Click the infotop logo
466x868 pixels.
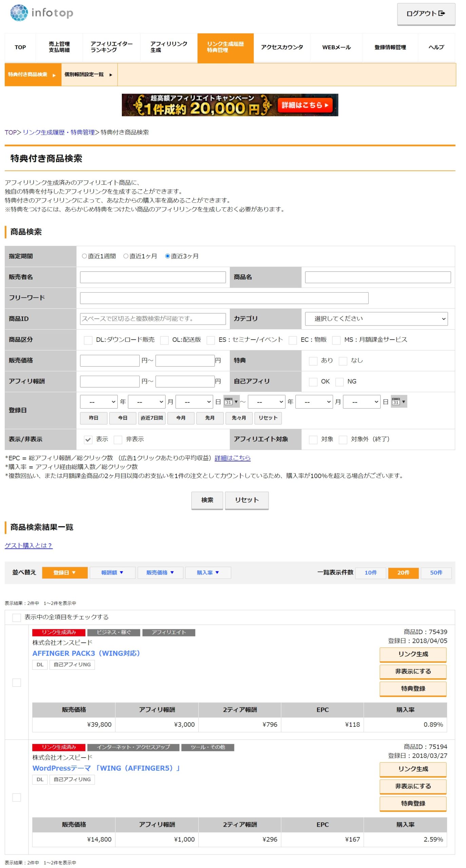tap(42, 13)
